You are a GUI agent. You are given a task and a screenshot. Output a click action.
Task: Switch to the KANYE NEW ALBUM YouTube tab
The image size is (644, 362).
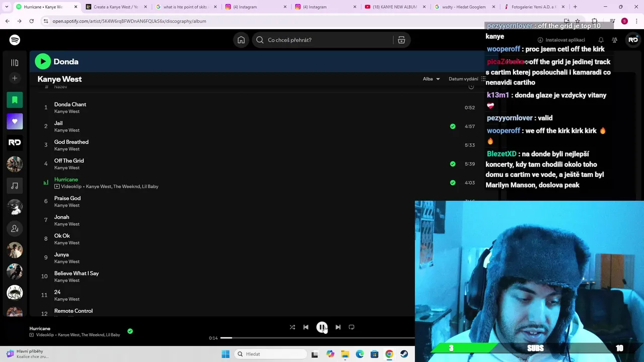point(395,7)
